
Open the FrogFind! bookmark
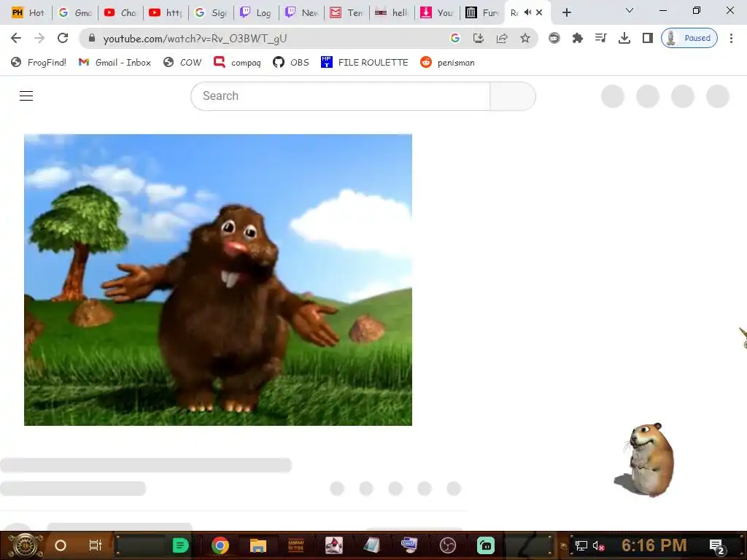tap(39, 63)
